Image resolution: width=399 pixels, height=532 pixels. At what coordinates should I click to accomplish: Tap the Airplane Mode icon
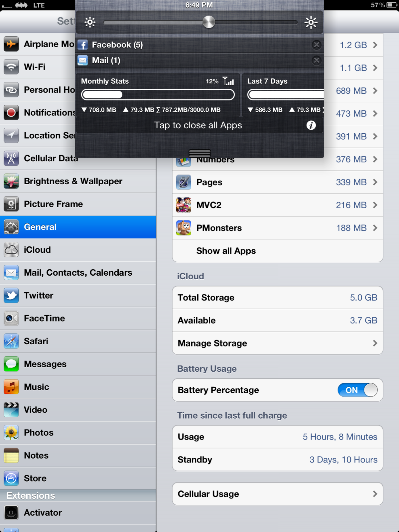[11, 44]
